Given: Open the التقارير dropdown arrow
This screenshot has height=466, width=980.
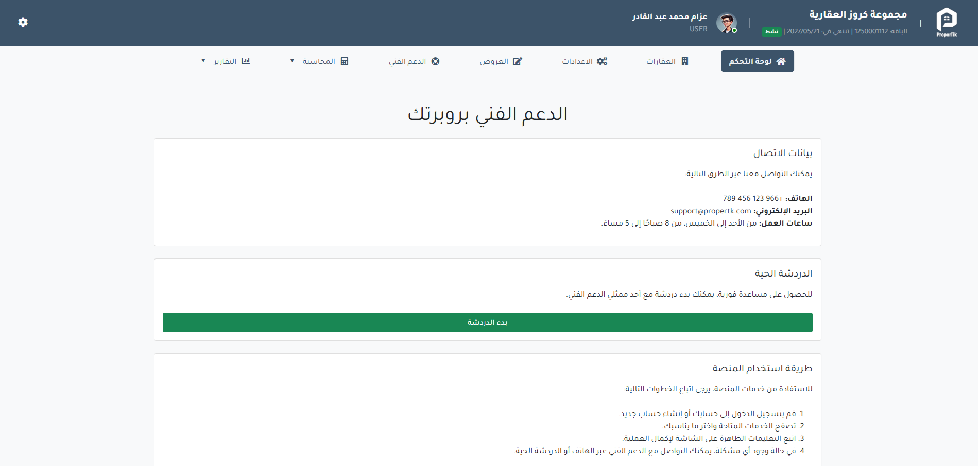Looking at the screenshot, I should [x=203, y=61].
